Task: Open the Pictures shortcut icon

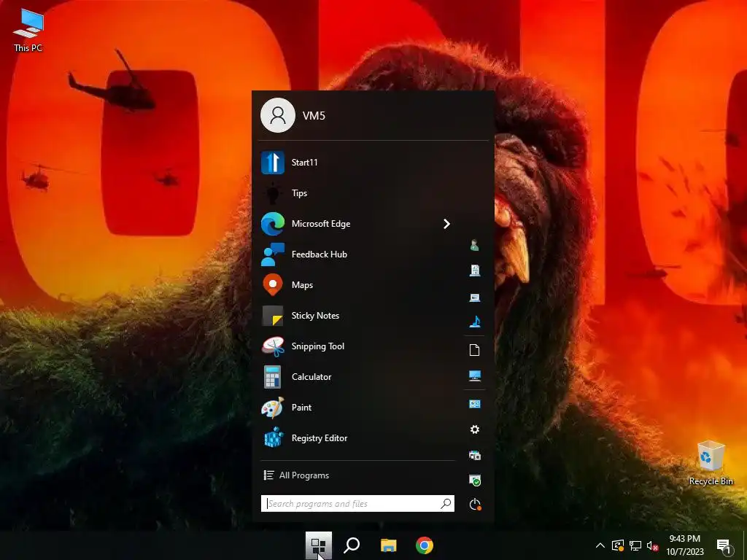Action: coord(474,297)
